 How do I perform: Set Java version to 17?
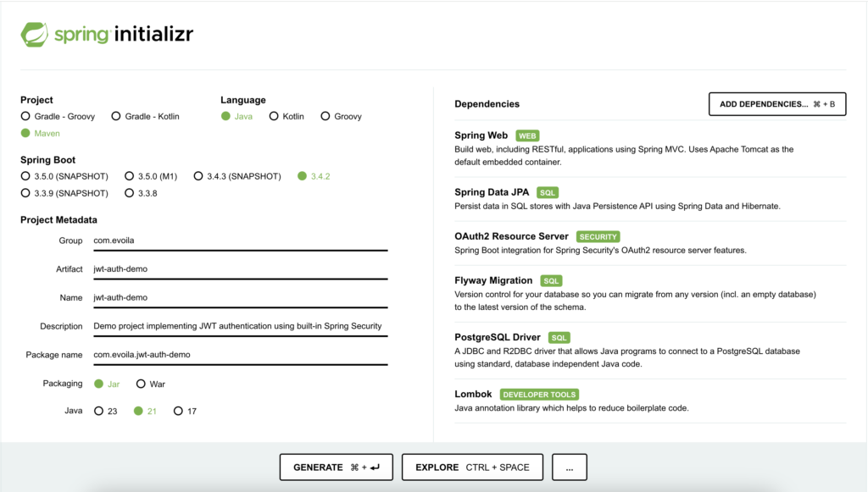(x=178, y=411)
